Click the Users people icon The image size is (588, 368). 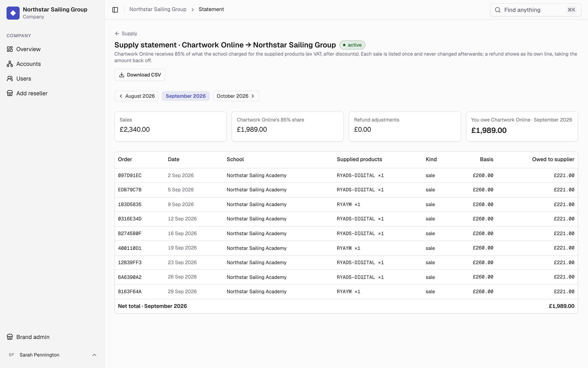[10, 79]
